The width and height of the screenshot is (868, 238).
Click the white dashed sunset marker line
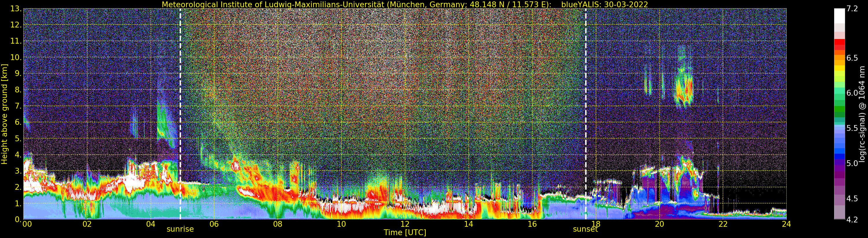click(586, 114)
